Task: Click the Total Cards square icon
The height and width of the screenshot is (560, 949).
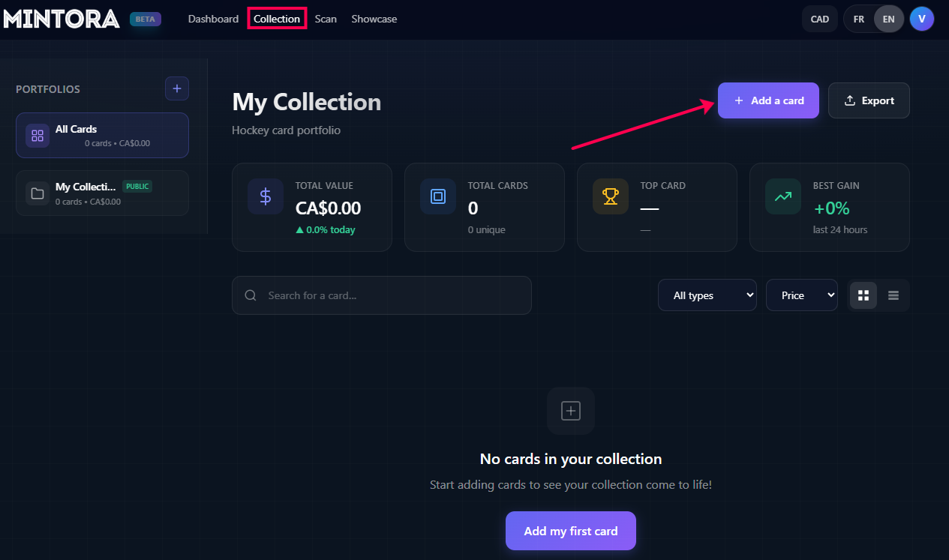Action: [438, 196]
